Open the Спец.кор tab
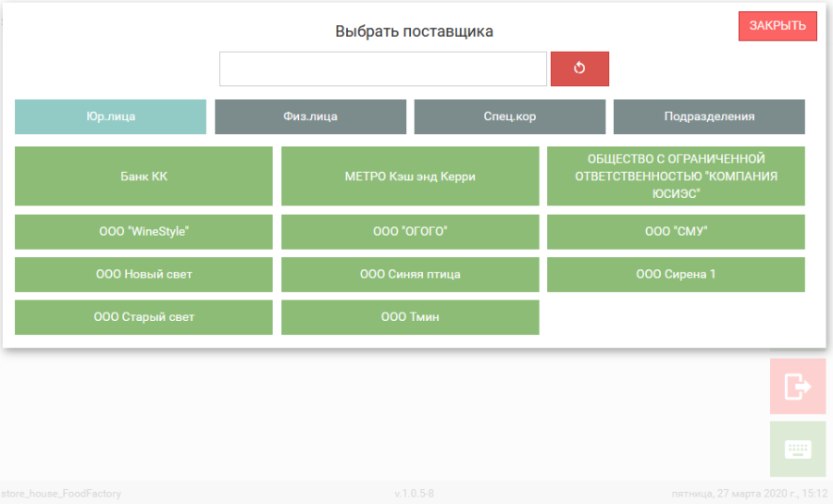Image resolution: width=833 pixels, height=504 pixels. point(509,117)
